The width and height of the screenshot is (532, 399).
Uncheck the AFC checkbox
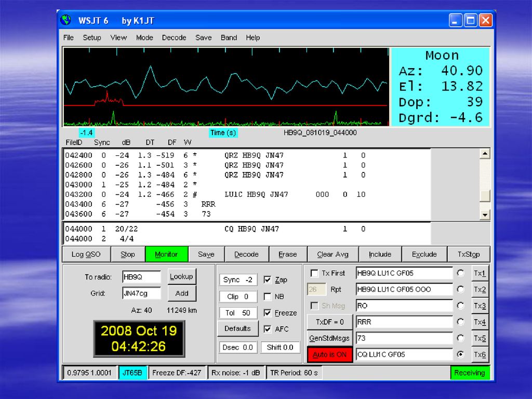[268, 329]
